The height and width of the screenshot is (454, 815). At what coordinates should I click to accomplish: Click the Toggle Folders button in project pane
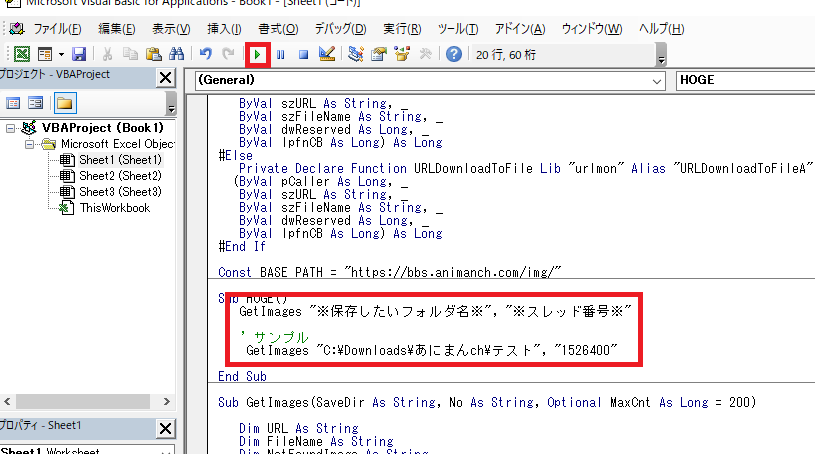click(65, 103)
